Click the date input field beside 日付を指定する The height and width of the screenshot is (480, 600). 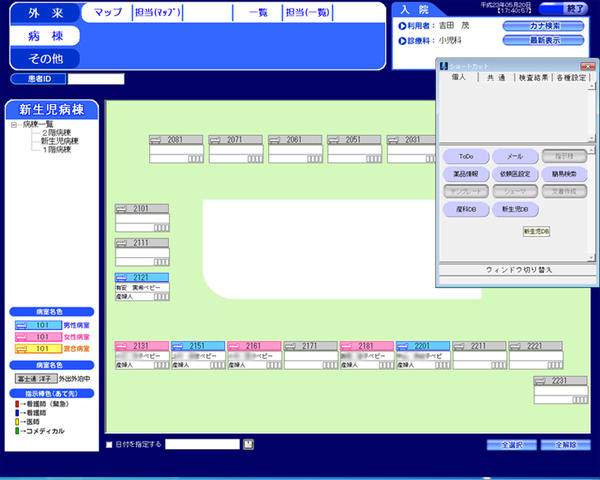pos(202,444)
